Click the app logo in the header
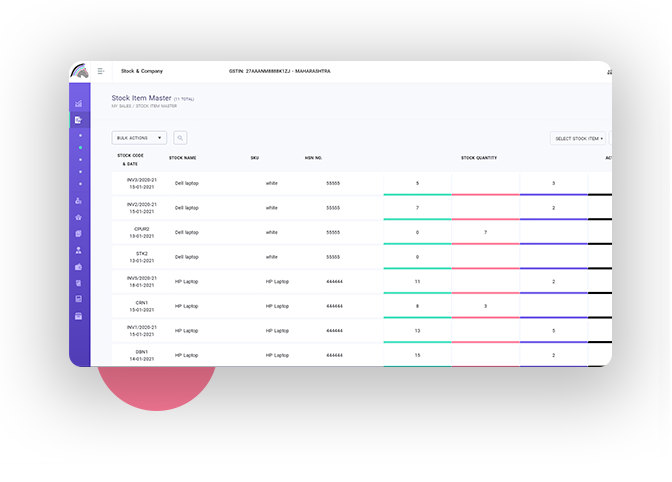Screen dimensions: 672x482 pyautogui.click(x=80, y=71)
